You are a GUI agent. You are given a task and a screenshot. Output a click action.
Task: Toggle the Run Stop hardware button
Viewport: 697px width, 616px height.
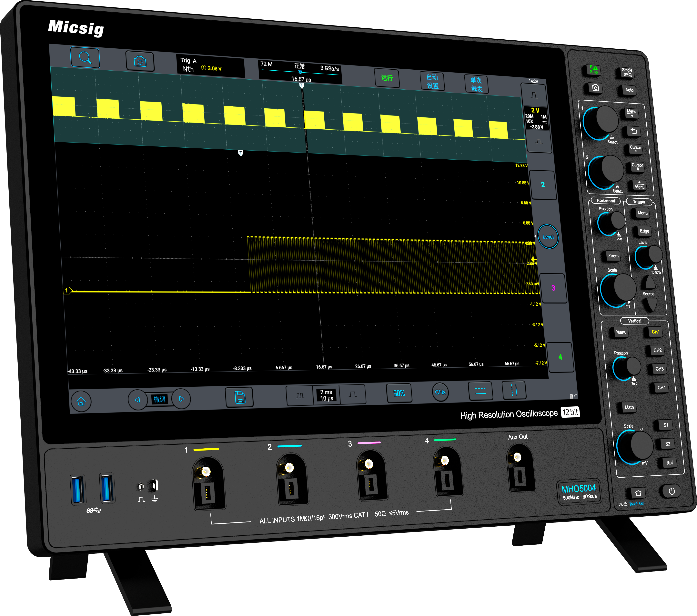point(594,70)
